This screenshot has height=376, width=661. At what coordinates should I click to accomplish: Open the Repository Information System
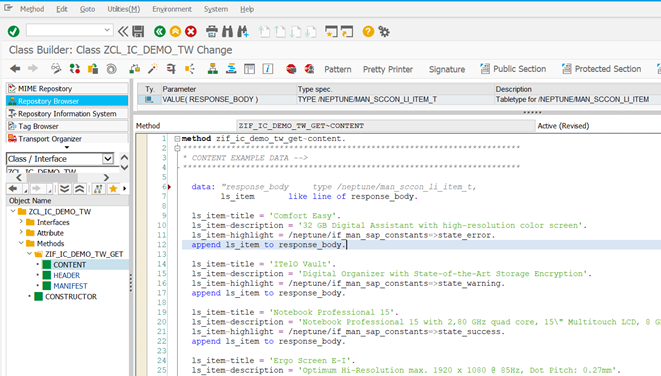(67, 113)
